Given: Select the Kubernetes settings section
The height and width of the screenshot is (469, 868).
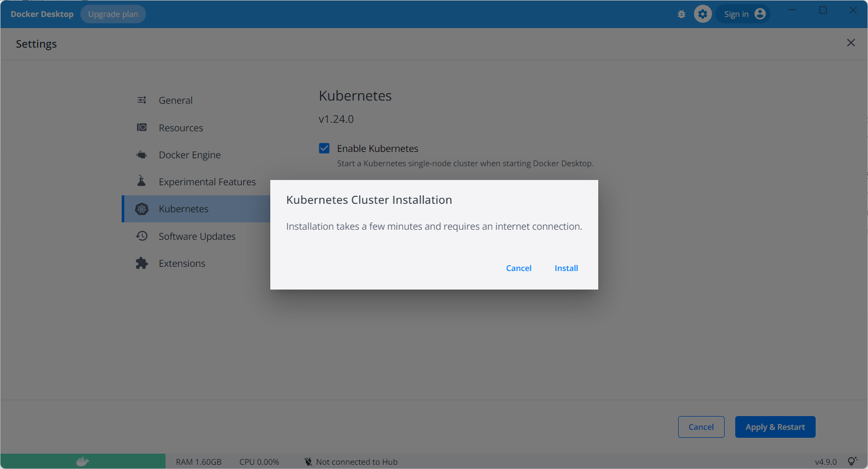Looking at the screenshot, I should point(196,209).
